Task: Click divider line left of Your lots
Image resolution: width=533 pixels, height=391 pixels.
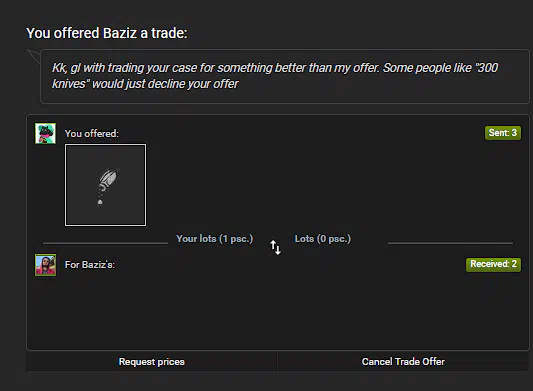Action: point(105,243)
